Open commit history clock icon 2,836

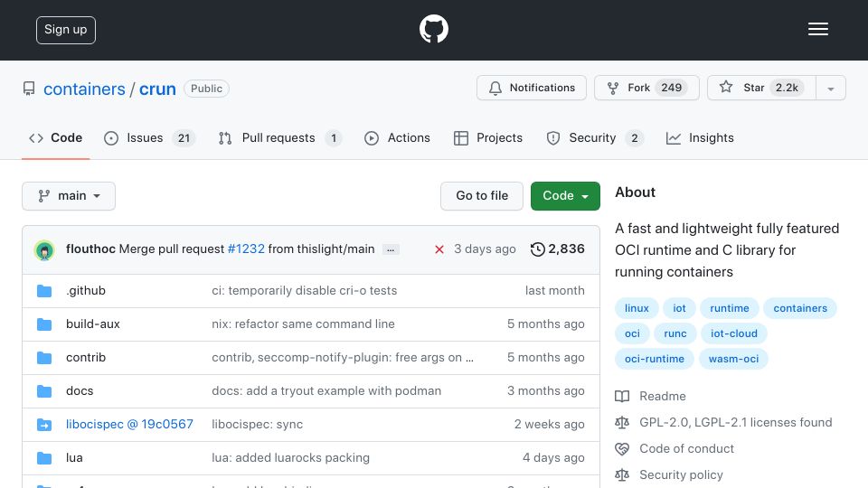click(x=557, y=249)
